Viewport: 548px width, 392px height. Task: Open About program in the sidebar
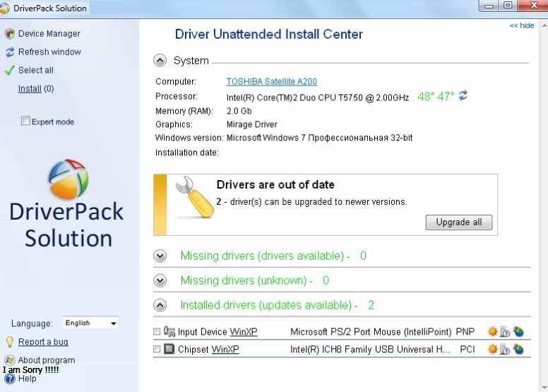[47, 360]
